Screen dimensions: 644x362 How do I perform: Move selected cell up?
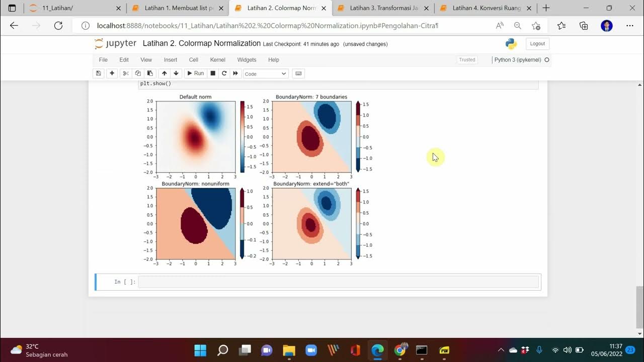(164, 73)
